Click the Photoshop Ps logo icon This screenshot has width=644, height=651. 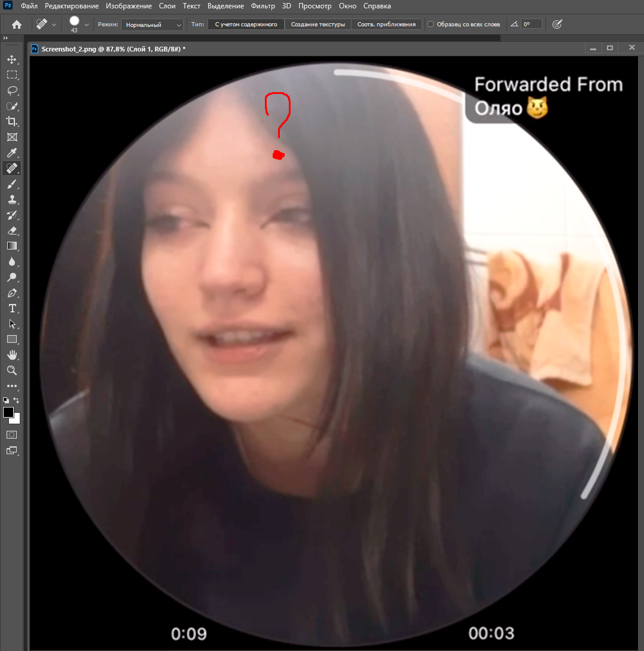[x=7, y=5]
